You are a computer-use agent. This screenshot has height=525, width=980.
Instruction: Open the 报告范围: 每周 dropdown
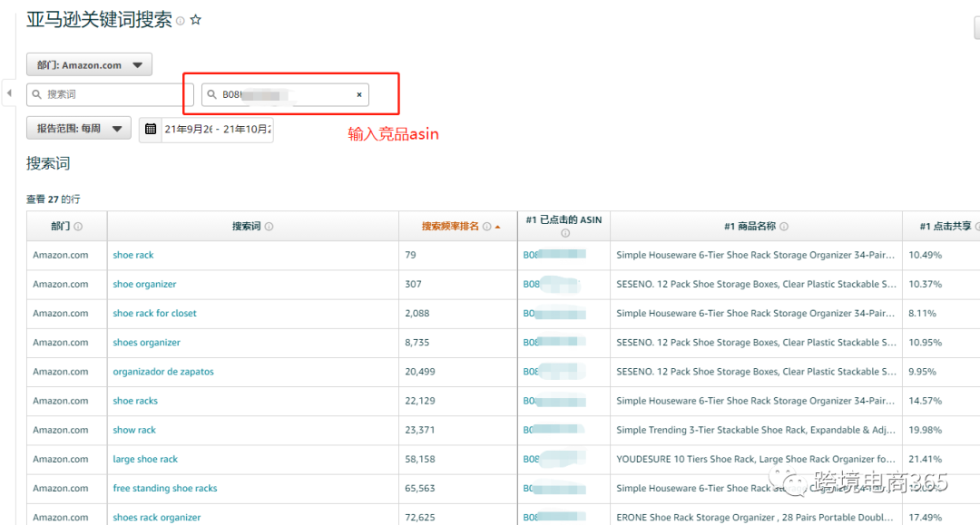click(x=79, y=129)
